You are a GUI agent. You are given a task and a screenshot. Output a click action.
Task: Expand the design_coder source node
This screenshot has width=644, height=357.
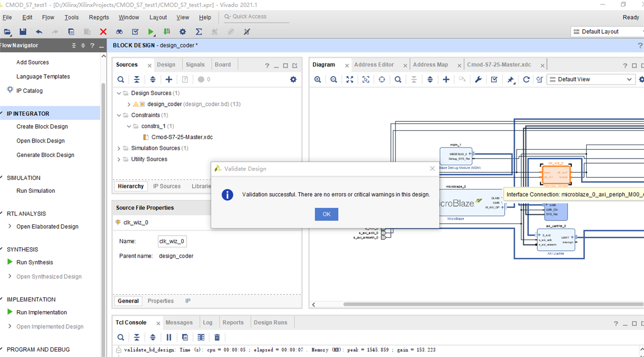tap(129, 104)
